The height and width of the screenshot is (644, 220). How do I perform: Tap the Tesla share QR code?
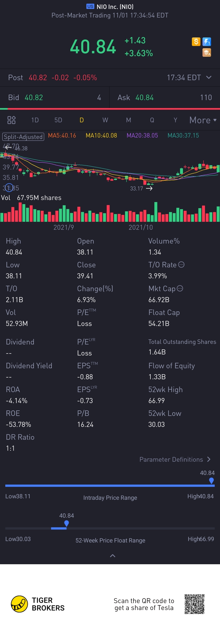[195, 604]
